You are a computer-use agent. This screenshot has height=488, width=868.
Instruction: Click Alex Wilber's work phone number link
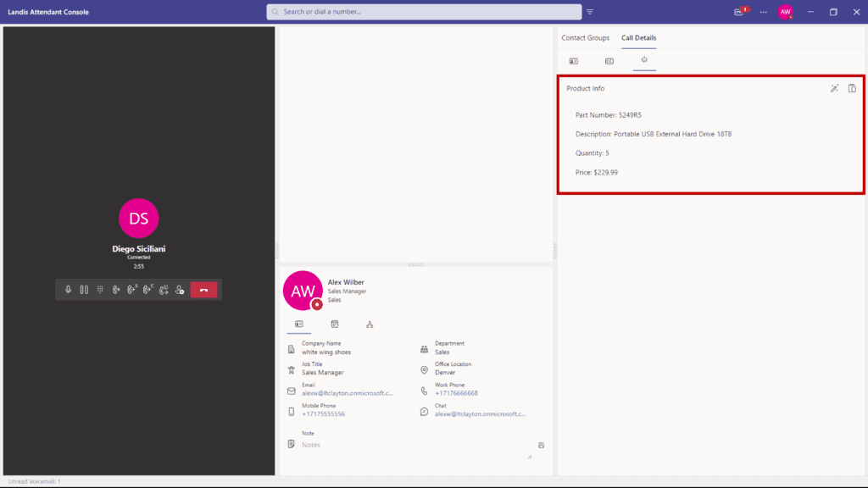point(456,393)
